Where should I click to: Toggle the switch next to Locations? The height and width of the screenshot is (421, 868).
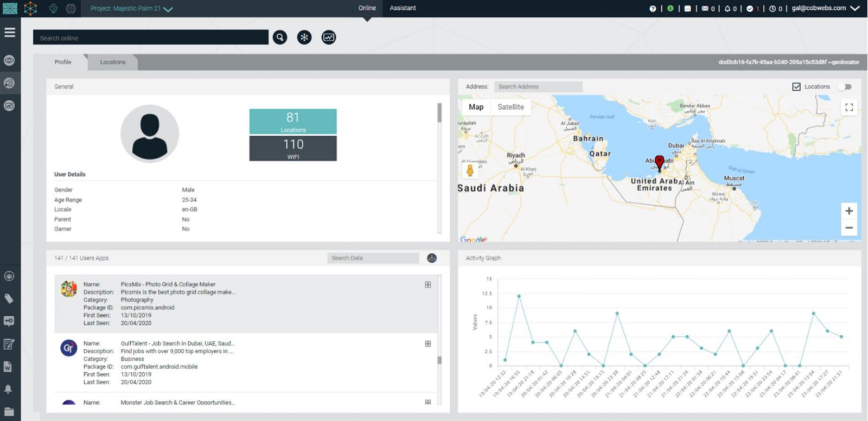[x=845, y=87]
